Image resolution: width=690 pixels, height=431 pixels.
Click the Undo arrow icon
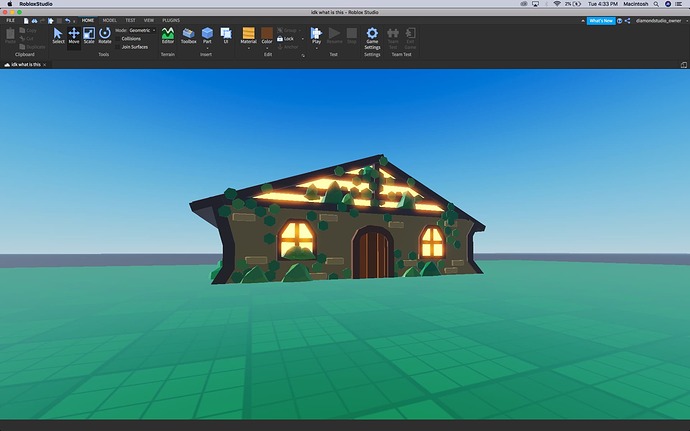tap(67, 21)
